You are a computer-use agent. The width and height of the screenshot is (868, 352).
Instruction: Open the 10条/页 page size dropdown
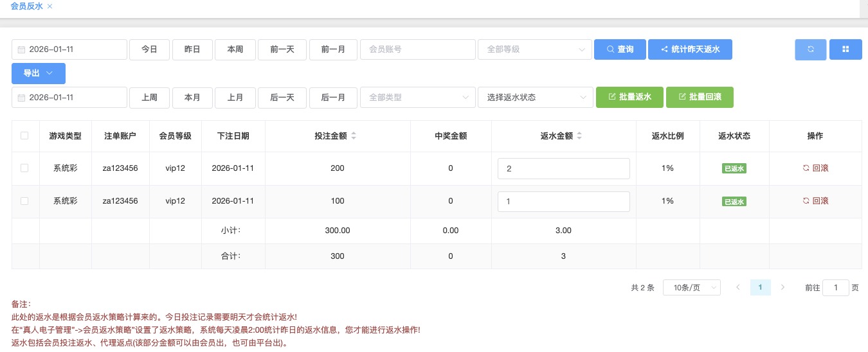click(691, 288)
